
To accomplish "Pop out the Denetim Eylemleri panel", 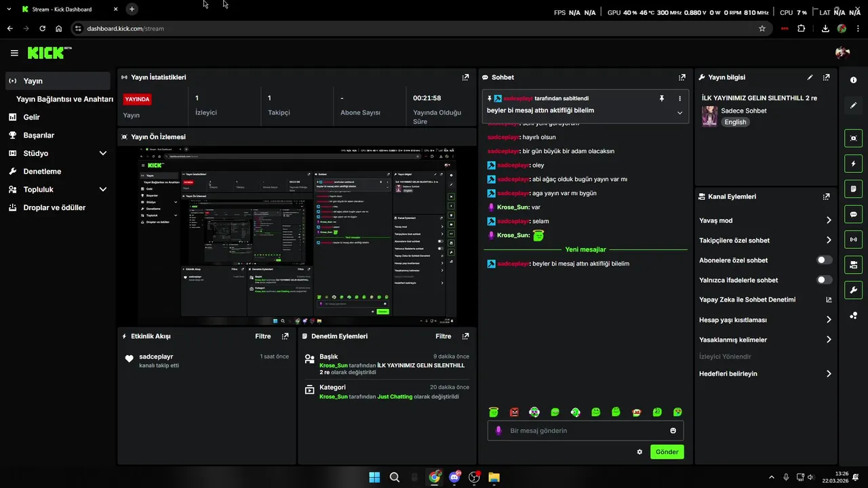I will [465, 336].
